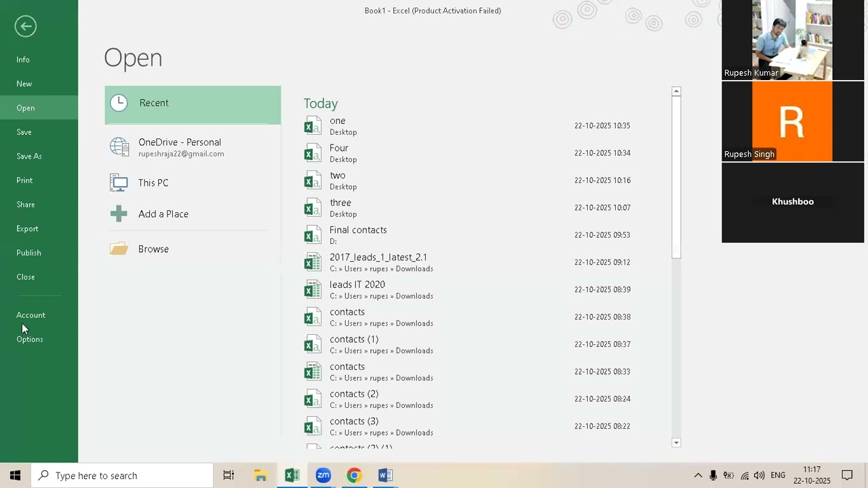Image resolution: width=868 pixels, height=488 pixels.
Task: Click the green plus Add a Place icon
Action: pyautogui.click(x=119, y=214)
